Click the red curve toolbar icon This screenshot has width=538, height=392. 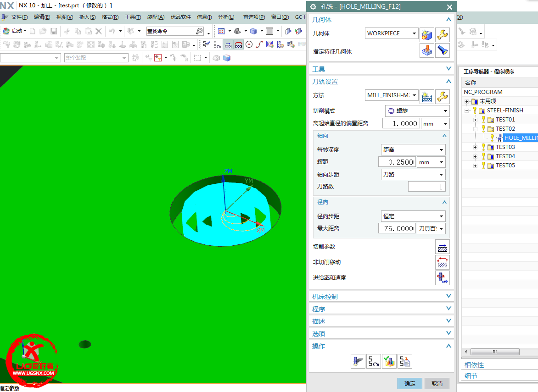click(259, 44)
